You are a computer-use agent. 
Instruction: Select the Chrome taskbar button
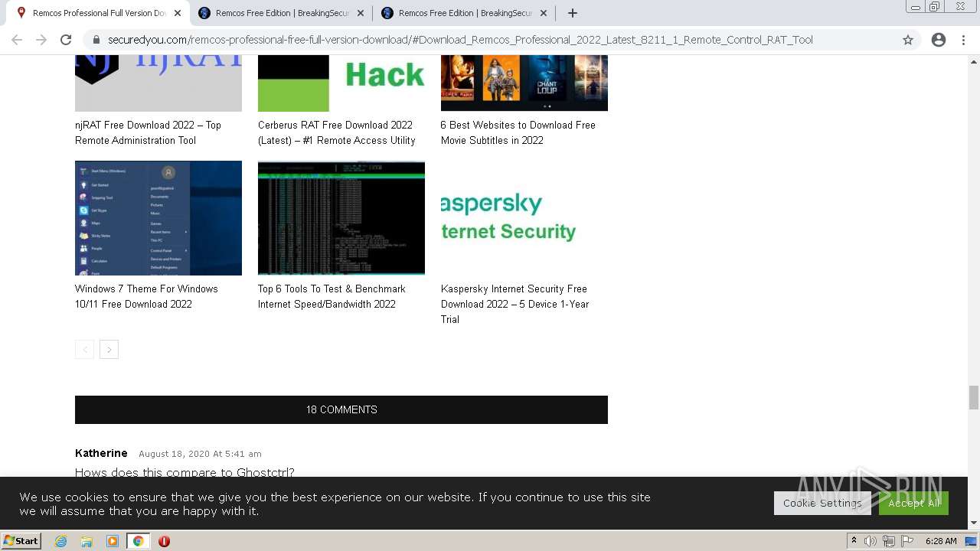(138, 541)
